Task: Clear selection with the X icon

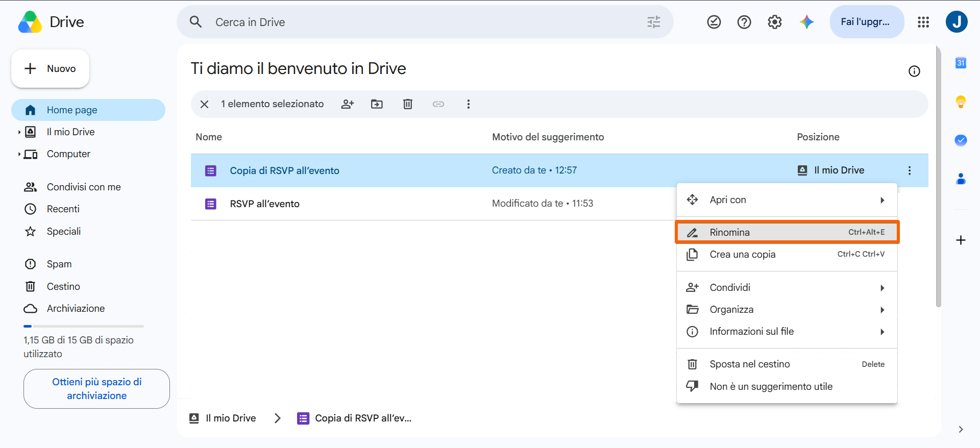Action: tap(204, 104)
